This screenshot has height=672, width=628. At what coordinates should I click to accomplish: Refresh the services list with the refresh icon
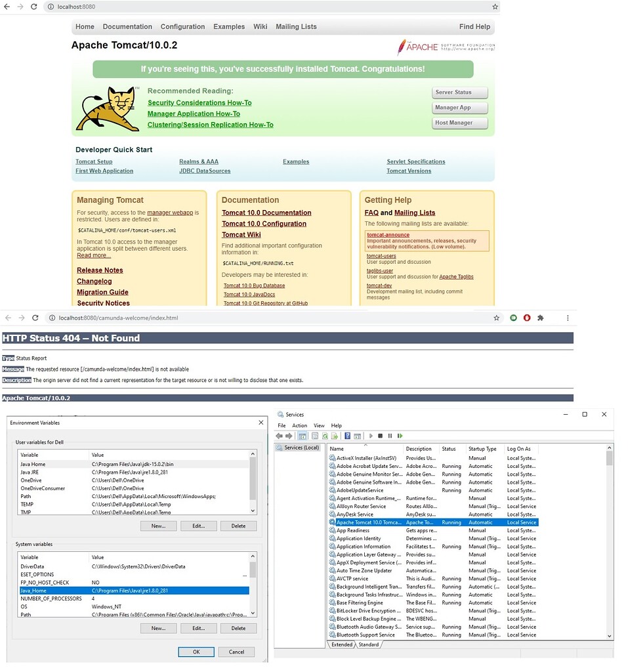click(x=325, y=435)
